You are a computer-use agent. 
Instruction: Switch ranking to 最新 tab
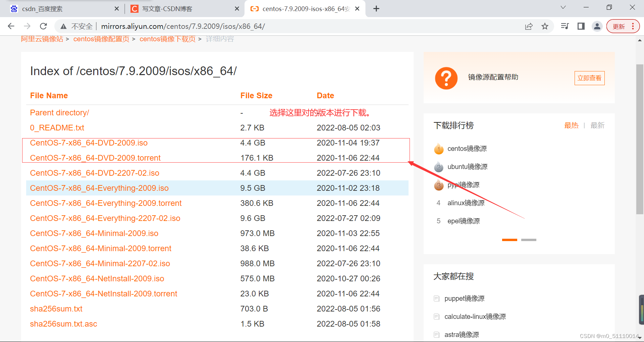[x=597, y=125]
